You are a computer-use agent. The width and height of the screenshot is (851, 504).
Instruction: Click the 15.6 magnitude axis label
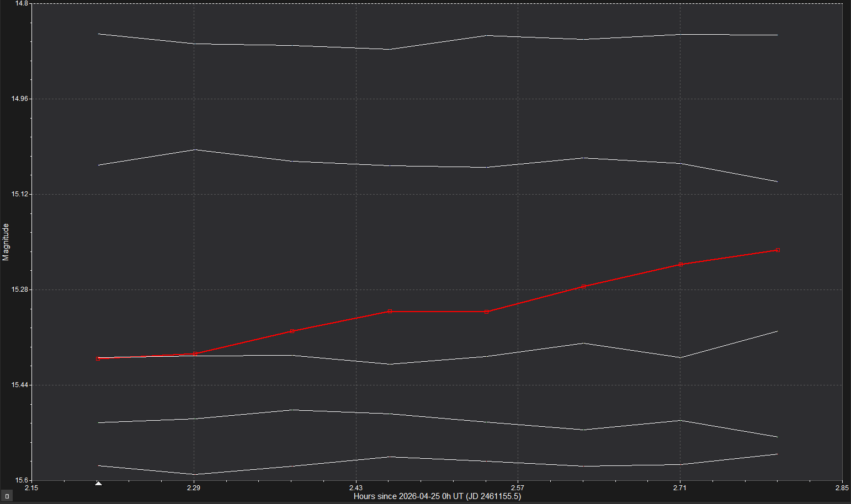click(20, 480)
